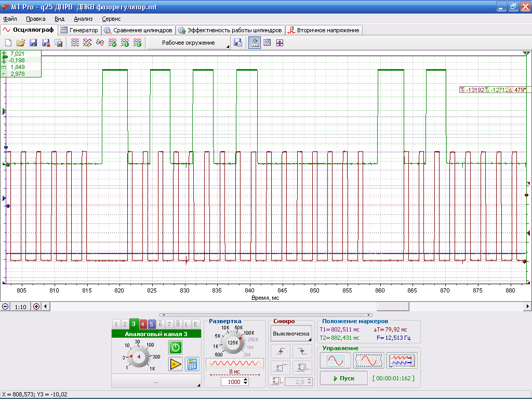The width and height of the screenshot is (532, 399).
Task: Click the scroll left arrow of timeline
Action: [x=46, y=307]
